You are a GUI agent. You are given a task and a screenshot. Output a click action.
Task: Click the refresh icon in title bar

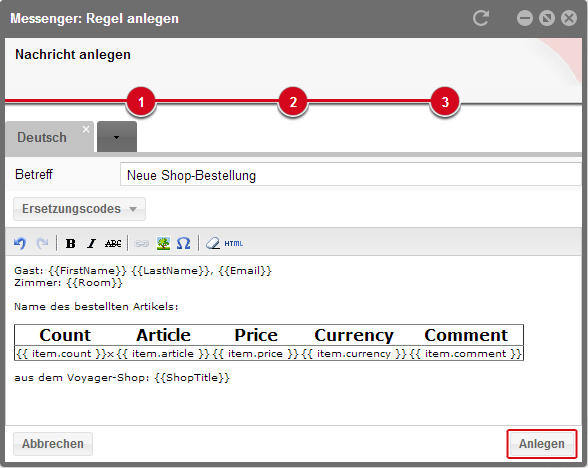[x=481, y=18]
